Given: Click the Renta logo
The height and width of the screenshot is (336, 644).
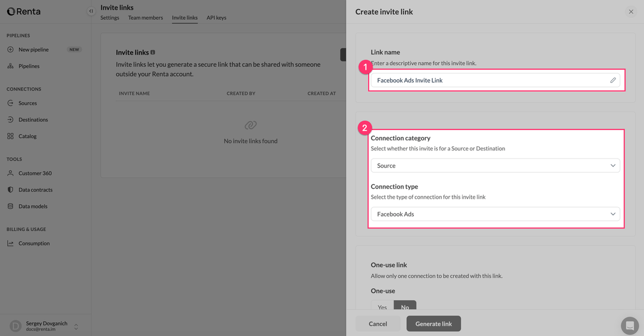Looking at the screenshot, I should (x=23, y=11).
